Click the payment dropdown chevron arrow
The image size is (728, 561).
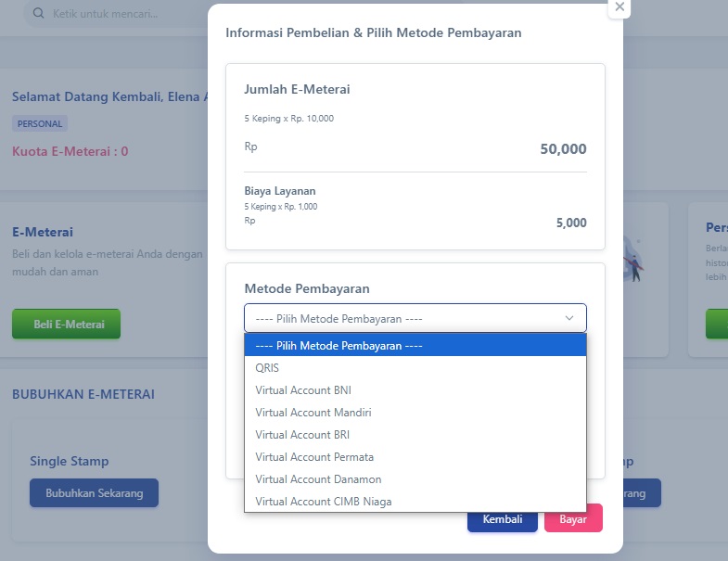tap(569, 318)
